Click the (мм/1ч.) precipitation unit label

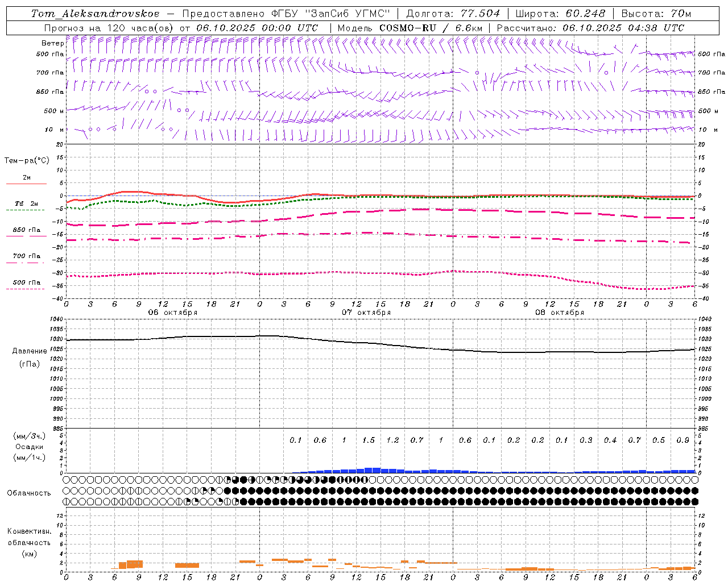(30, 458)
